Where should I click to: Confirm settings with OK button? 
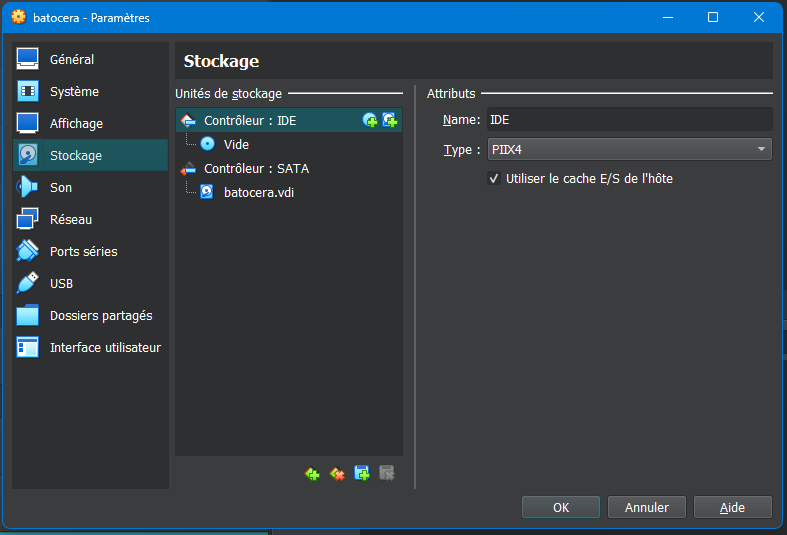tap(561, 507)
